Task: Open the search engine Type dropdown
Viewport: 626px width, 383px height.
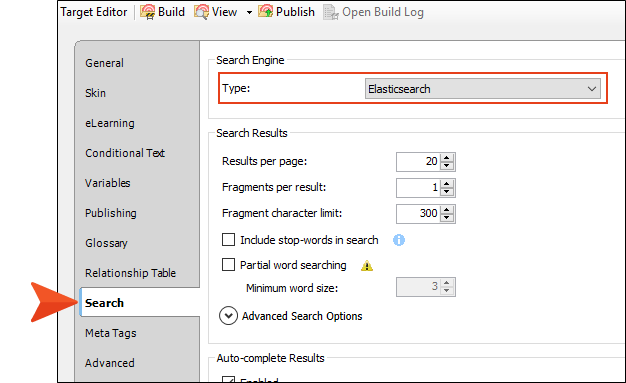Action: 483,89
